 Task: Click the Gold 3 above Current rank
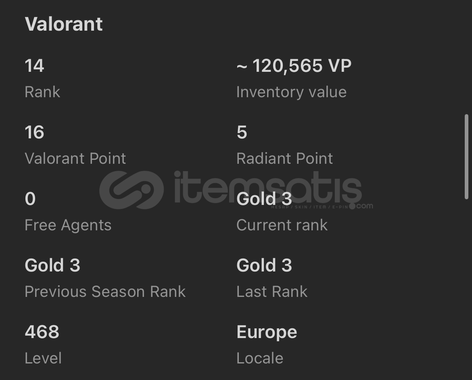tap(264, 199)
